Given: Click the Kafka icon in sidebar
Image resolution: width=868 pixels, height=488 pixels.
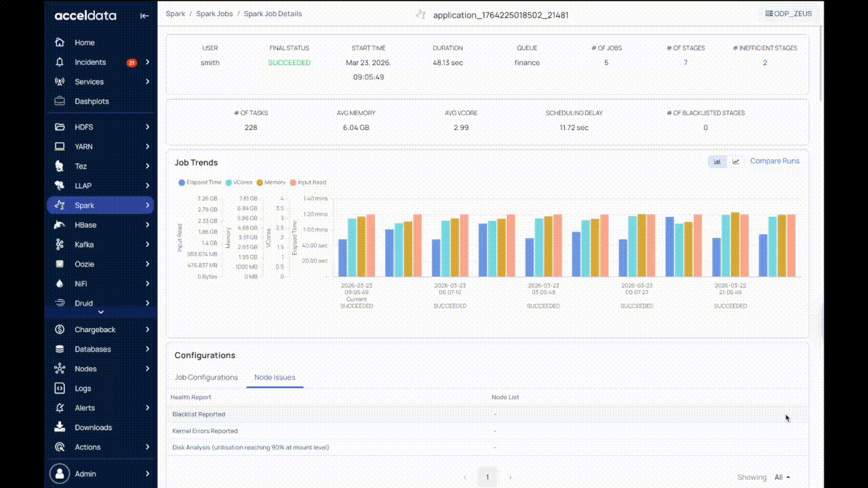Looking at the screenshot, I should tap(60, 245).
